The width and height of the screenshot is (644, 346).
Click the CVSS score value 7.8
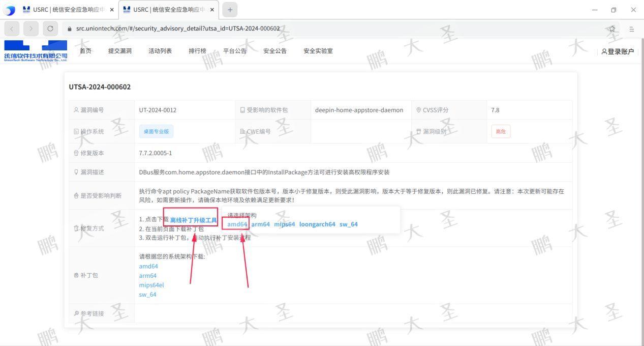click(495, 110)
